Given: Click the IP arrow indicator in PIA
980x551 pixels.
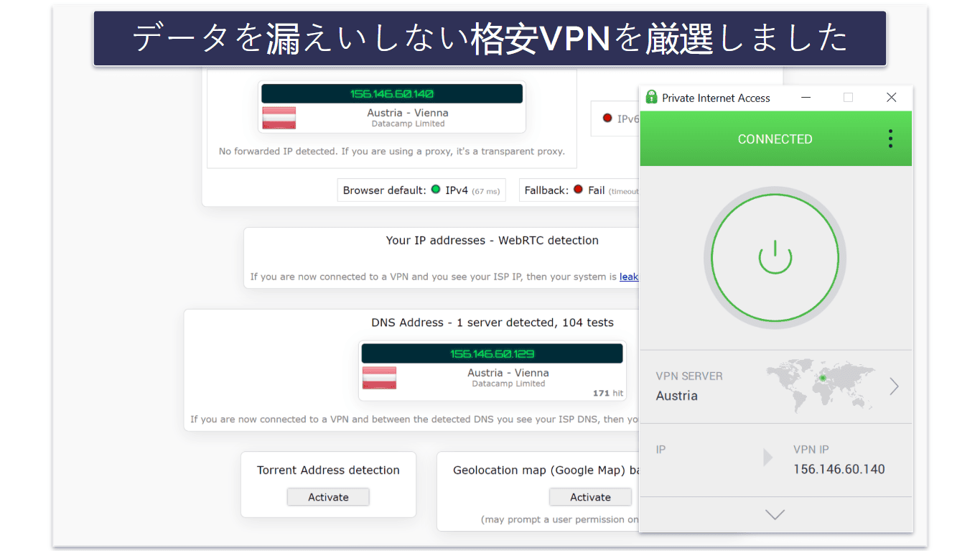Looking at the screenshot, I should [767, 458].
